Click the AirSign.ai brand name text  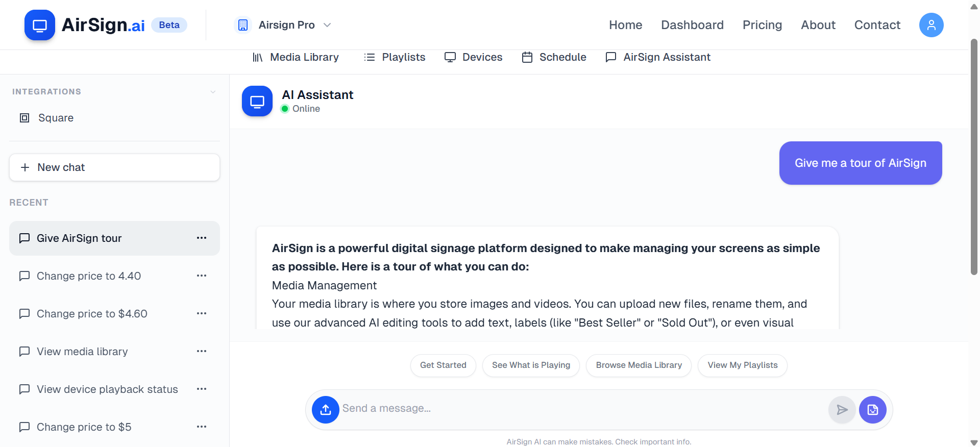[103, 25]
